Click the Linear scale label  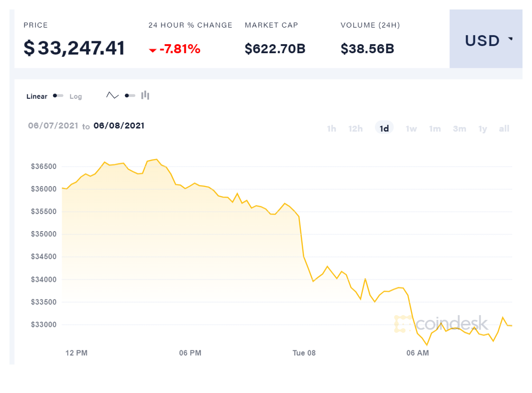click(37, 96)
